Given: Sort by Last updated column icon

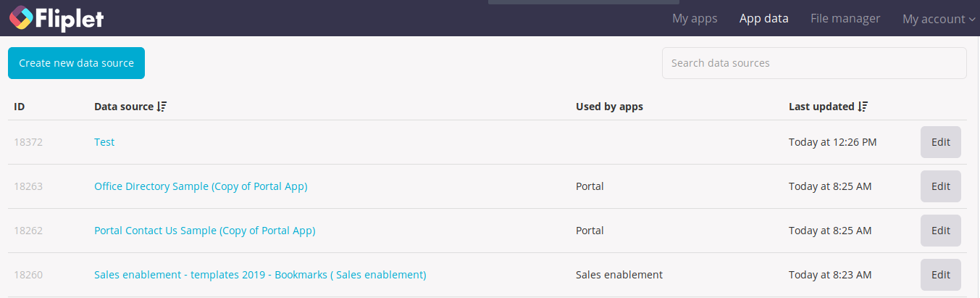Looking at the screenshot, I should point(863,107).
